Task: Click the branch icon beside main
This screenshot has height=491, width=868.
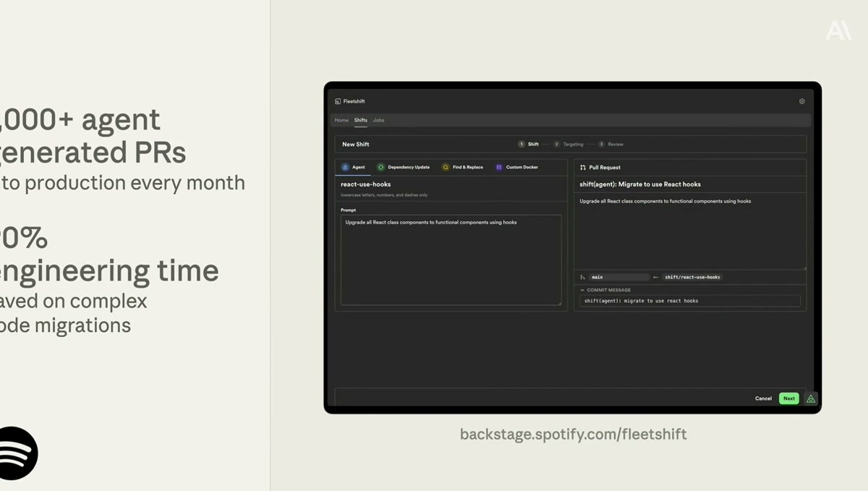Action: pos(583,277)
